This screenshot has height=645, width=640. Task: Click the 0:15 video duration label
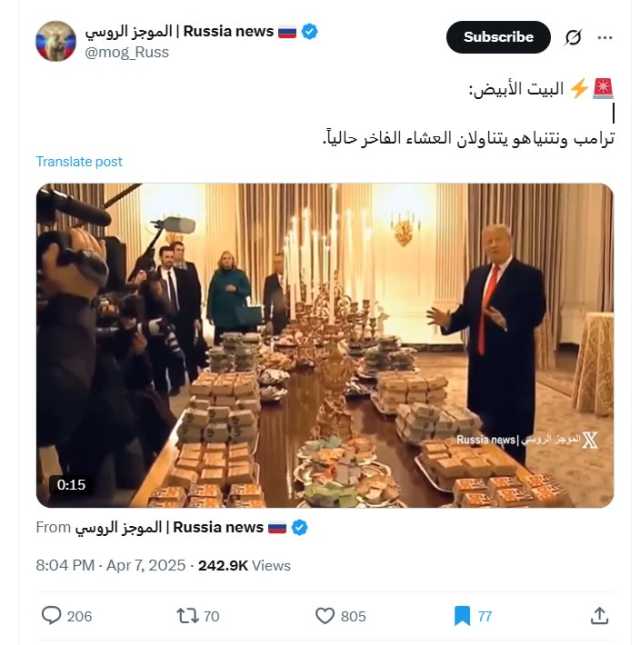(x=71, y=485)
